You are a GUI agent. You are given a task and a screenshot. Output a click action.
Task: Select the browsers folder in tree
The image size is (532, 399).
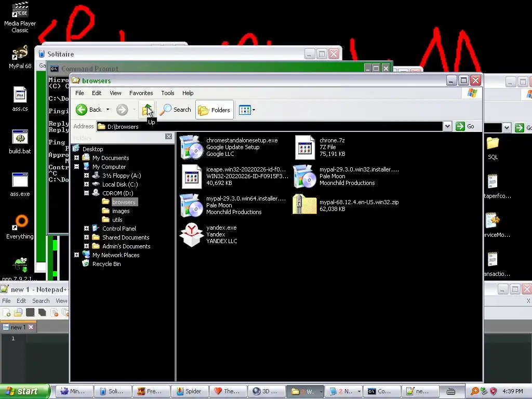pos(124,202)
